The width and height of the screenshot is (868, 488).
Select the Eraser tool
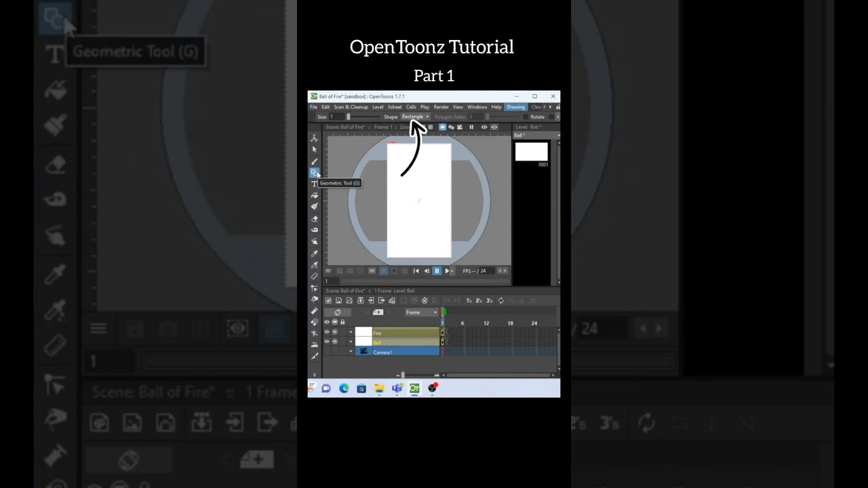(x=315, y=219)
